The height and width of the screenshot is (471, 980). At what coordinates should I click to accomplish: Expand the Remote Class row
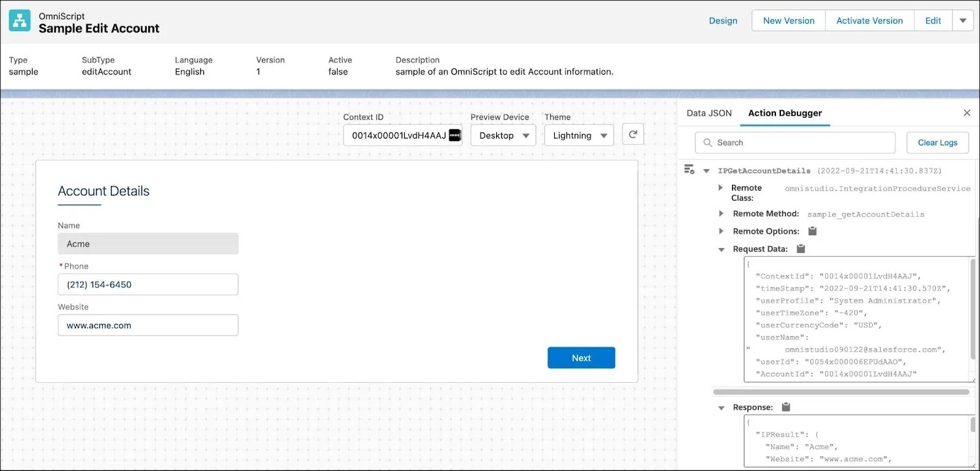coord(721,188)
